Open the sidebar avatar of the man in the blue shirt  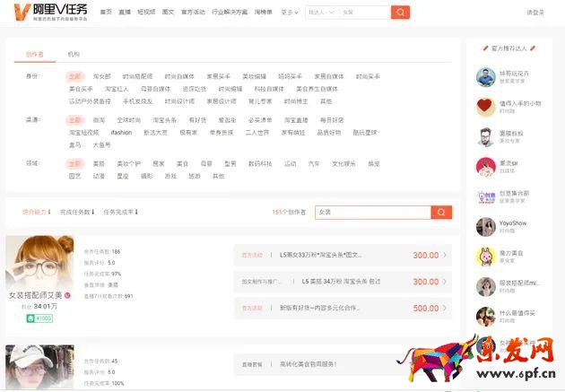(x=486, y=77)
